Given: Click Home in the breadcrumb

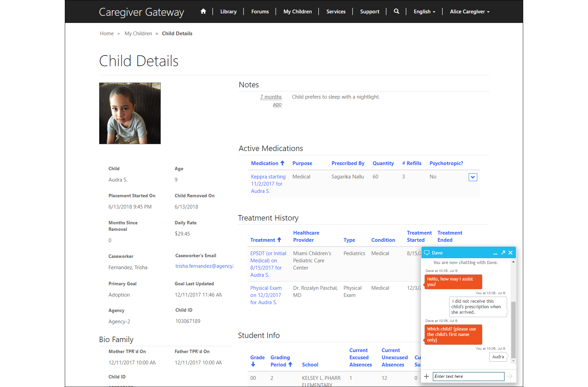Looking at the screenshot, I should tap(107, 34).
